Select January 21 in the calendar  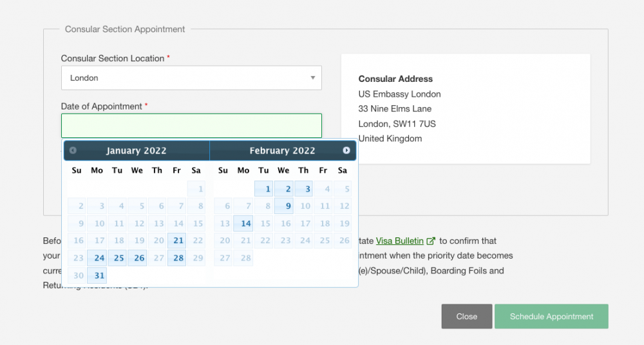[178, 241]
